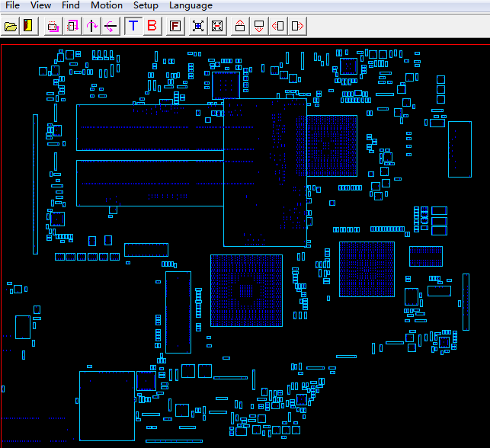
Task: Flip the board around the horizontal axis icon
Action: (111, 26)
